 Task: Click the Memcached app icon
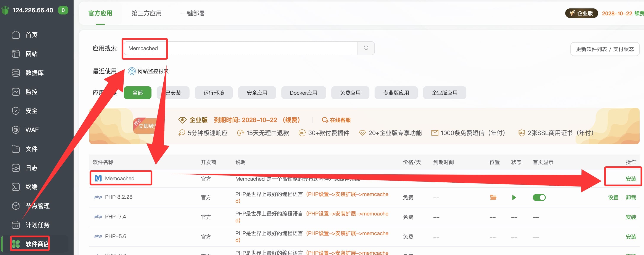(x=98, y=178)
